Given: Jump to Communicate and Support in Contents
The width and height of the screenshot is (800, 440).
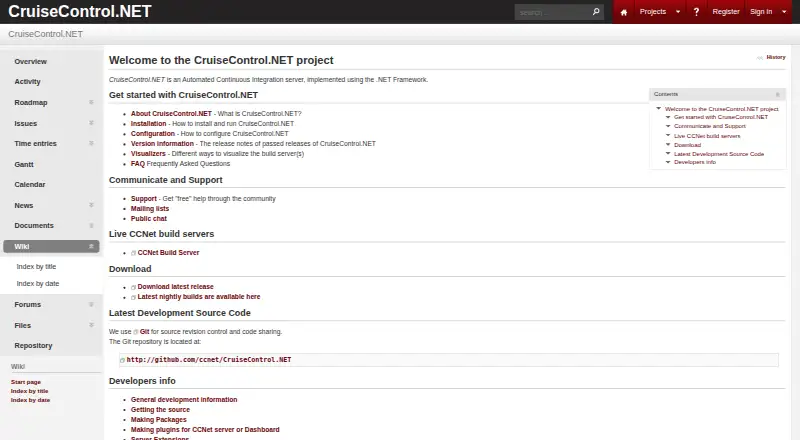Looking at the screenshot, I should [x=710, y=126].
